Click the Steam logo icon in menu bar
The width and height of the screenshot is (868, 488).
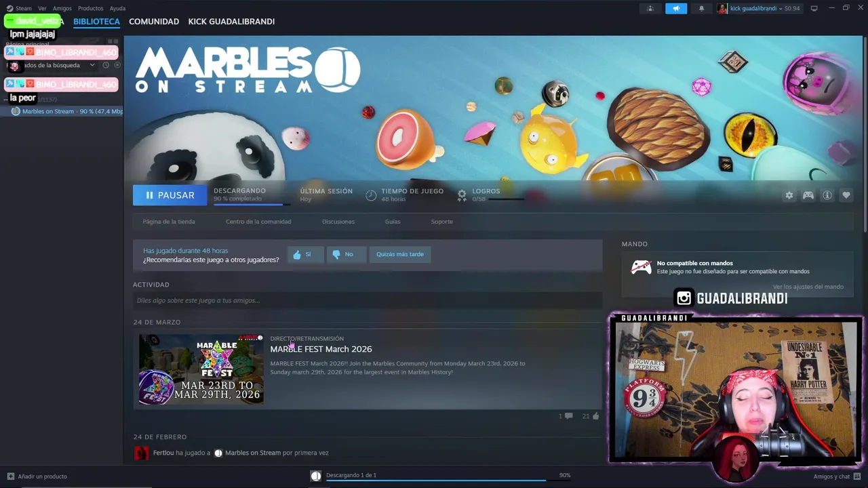point(9,8)
